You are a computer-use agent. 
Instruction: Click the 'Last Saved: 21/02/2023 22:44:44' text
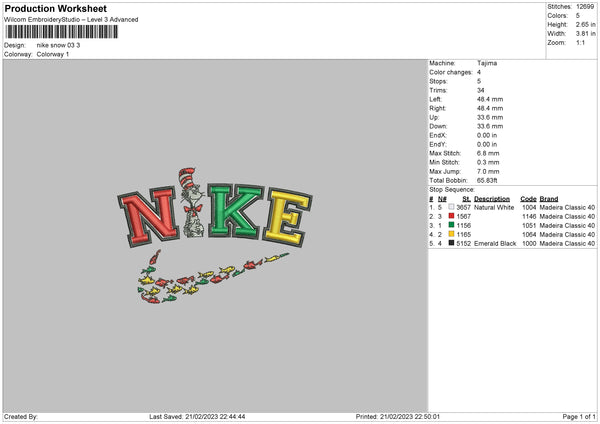coord(197,416)
